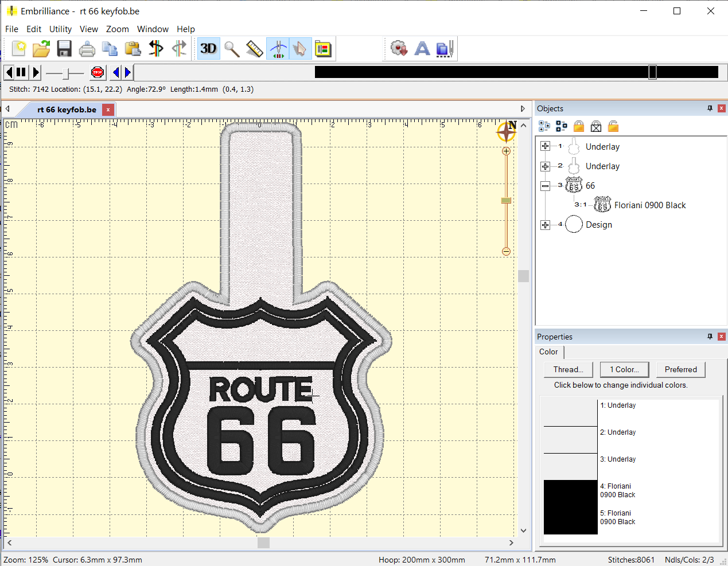Collapse the 66 object tree node
This screenshot has height=566, width=728.
[545, 186]
